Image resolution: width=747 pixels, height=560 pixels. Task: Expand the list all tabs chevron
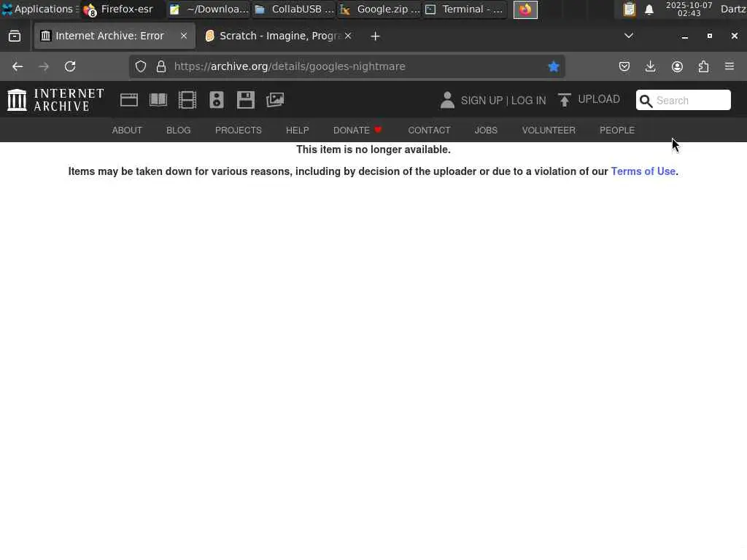629,36
